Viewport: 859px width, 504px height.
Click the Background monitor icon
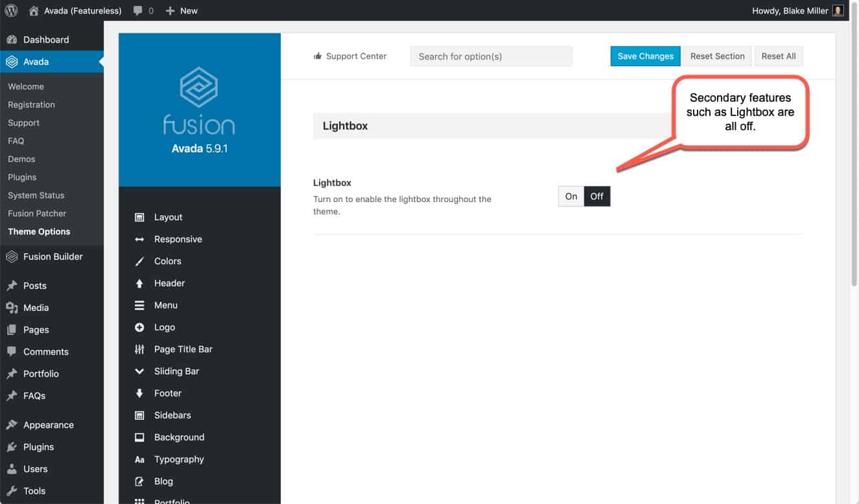point(139,437)
